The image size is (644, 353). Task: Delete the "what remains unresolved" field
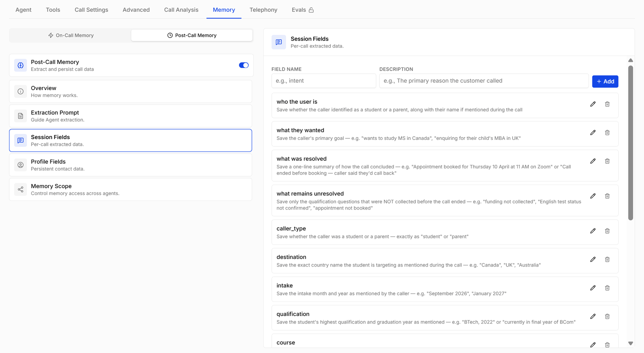tap(607, 196)
